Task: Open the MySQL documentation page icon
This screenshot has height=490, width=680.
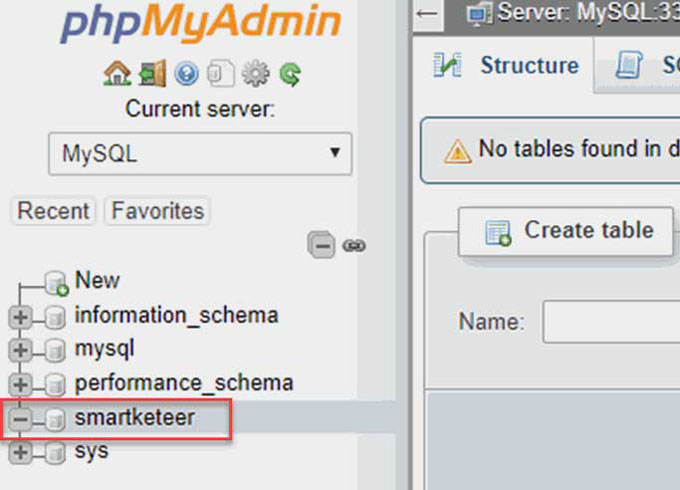Action: tap(221, 73)
